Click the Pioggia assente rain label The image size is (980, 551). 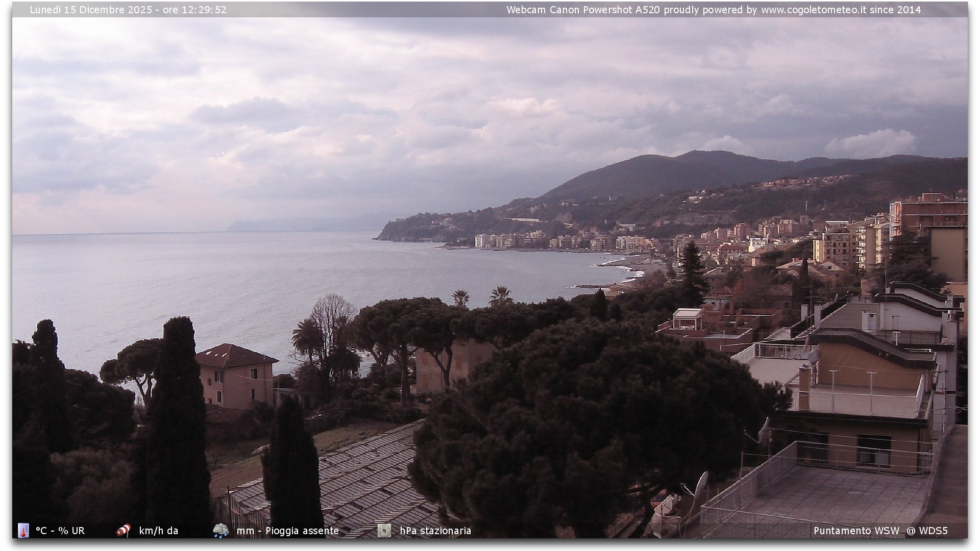(302, 531)
